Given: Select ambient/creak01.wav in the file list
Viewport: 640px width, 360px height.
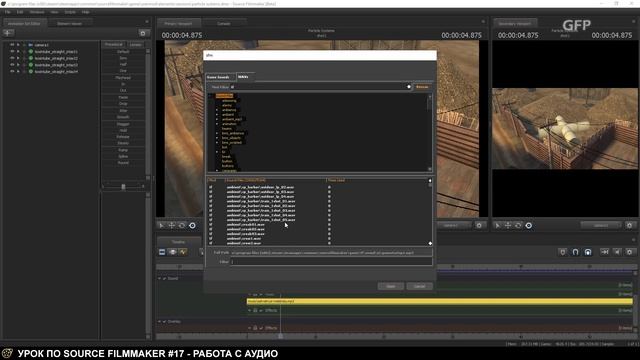Looking at the screenshot, I should pyautogui.click(x=246, y=224).
